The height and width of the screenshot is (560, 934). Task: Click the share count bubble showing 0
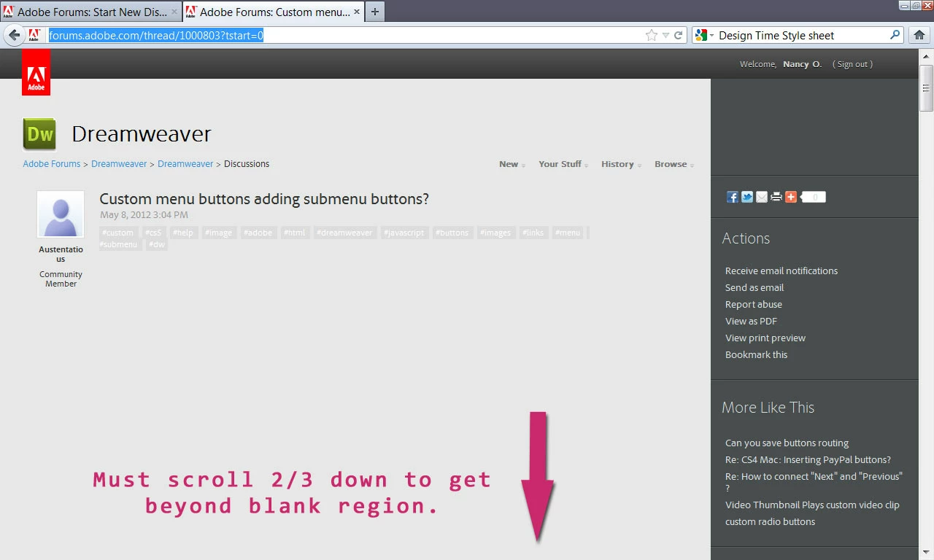point(814,197)
